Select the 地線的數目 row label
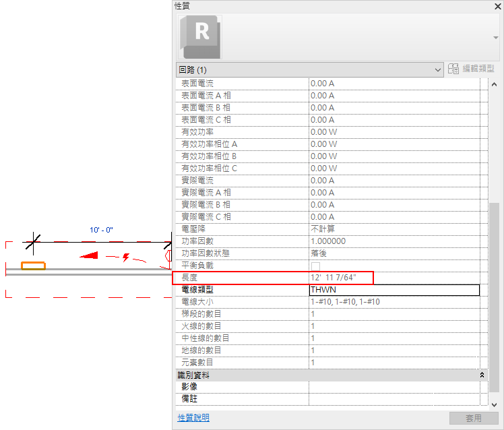The height and width of the screenshot is (430, 504). [201, 350]
